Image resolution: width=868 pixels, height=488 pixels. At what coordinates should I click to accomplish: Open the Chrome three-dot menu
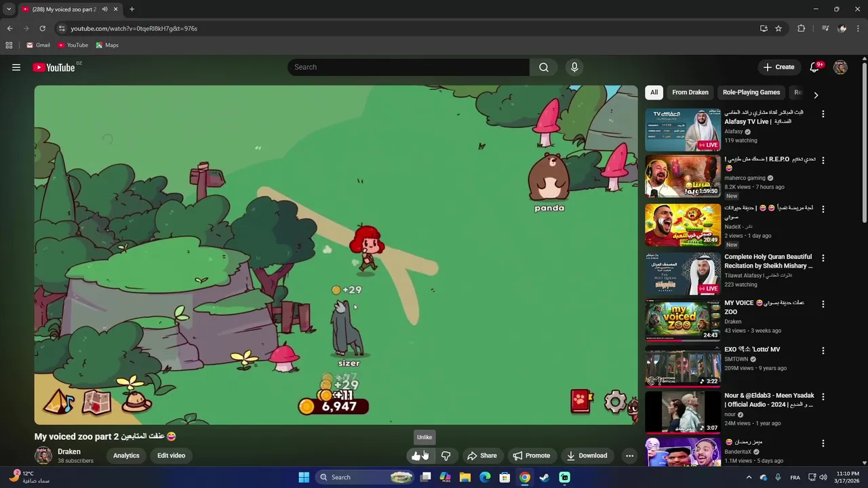859,28
